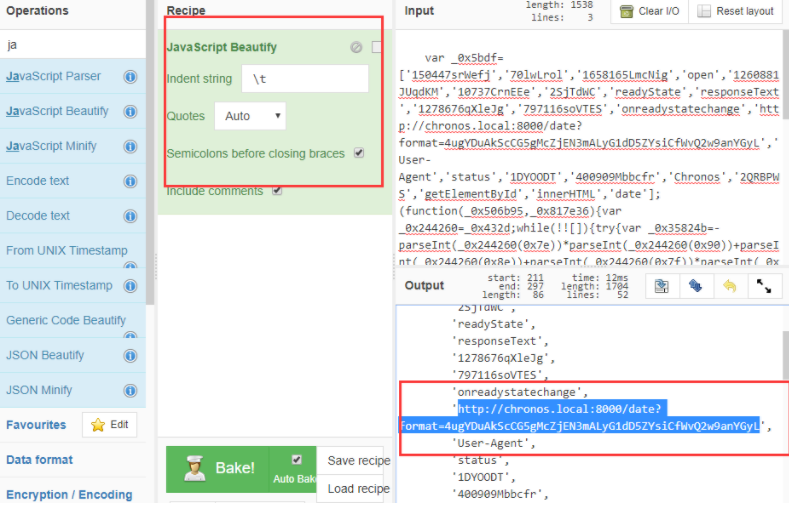Viewport: 789px width, 510px height.
Task: Open info for To UNIX Timestamp operation
Action: [x=130, y=286]
